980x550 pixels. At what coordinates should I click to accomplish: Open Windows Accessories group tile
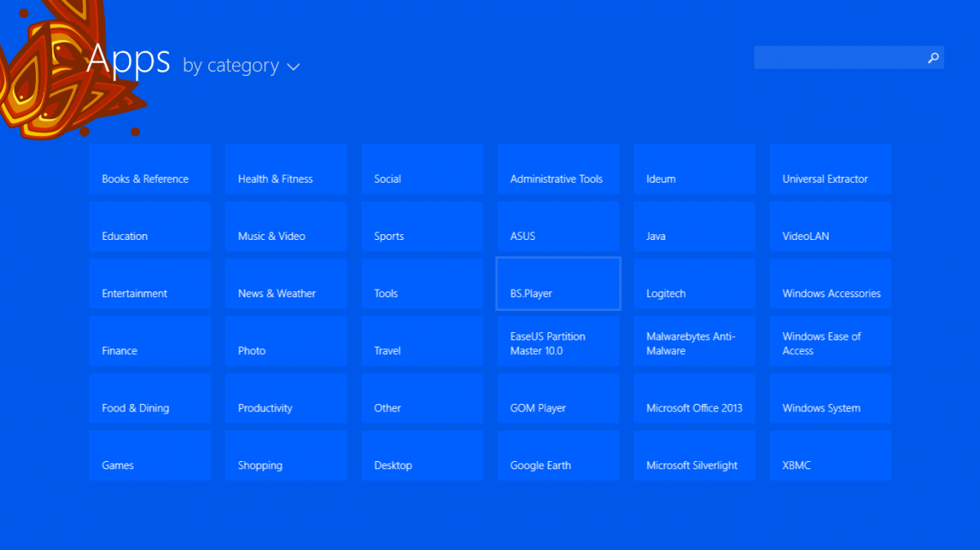pos(831,283)
